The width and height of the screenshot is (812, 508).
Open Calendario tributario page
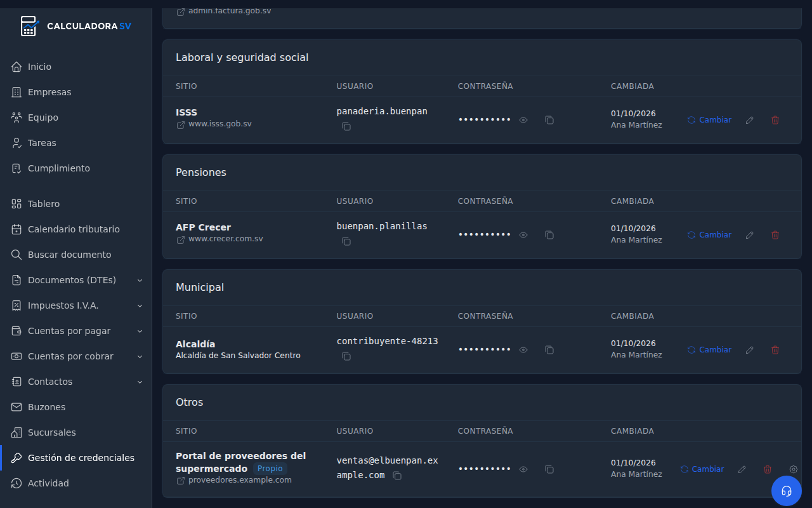click(x=76, y=229)
